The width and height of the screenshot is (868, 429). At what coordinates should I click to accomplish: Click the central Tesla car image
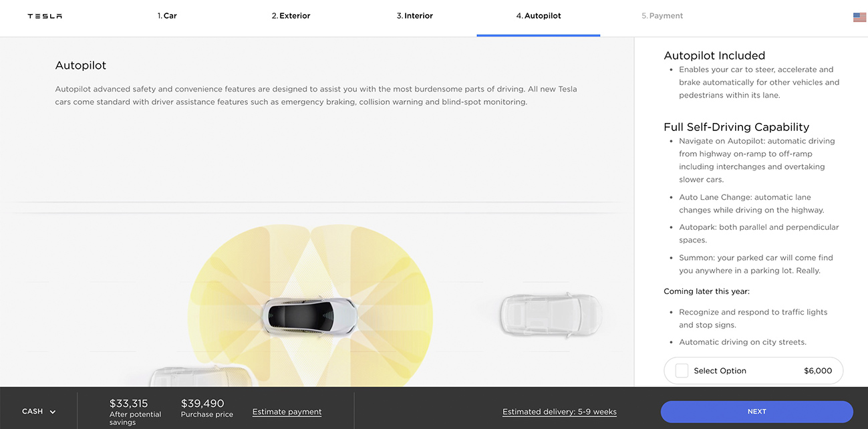pyautogui.click(x=309, y=315)
